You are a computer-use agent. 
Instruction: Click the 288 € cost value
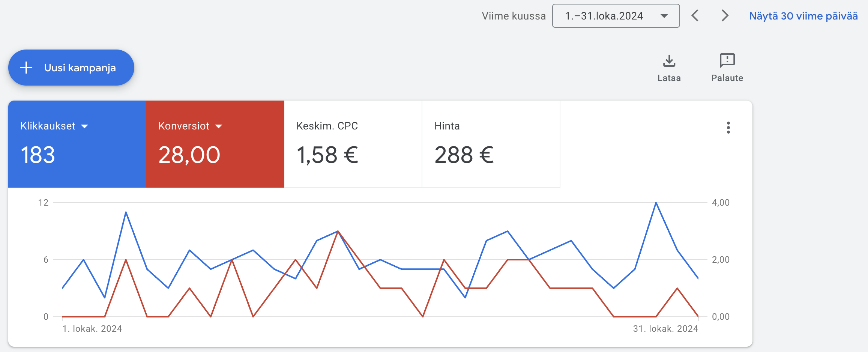[464, 155]
